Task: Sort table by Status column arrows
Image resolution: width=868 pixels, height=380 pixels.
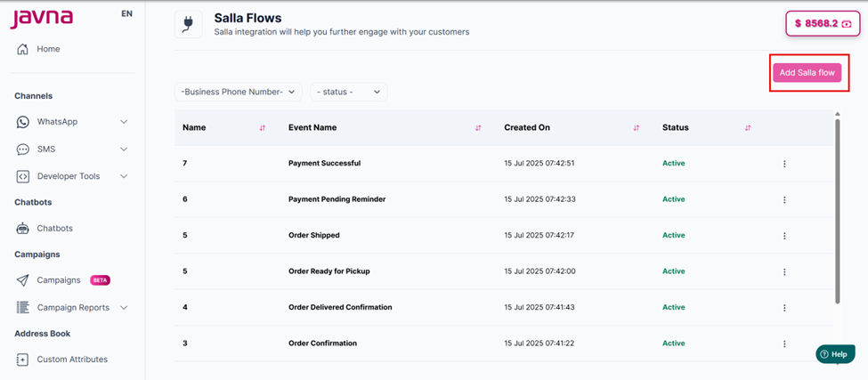Action: pyautogui.click(x=747, y=128)
